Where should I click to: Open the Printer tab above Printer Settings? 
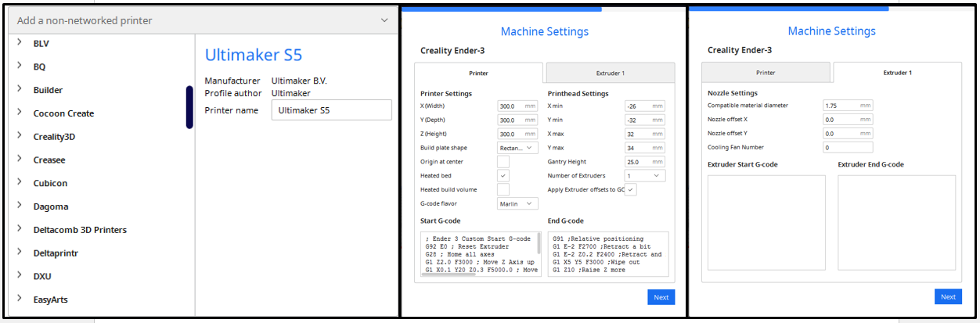[x=478, y=73]
